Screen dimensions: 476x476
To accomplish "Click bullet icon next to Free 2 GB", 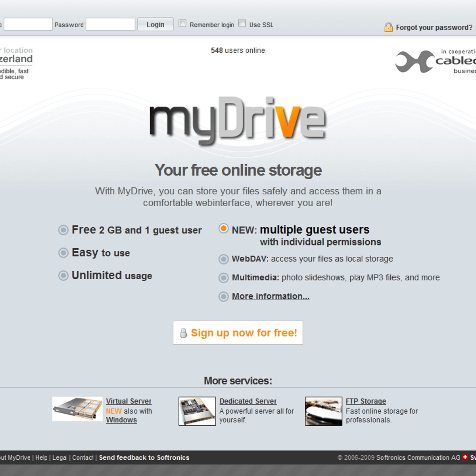I will [x=63, y=230].
